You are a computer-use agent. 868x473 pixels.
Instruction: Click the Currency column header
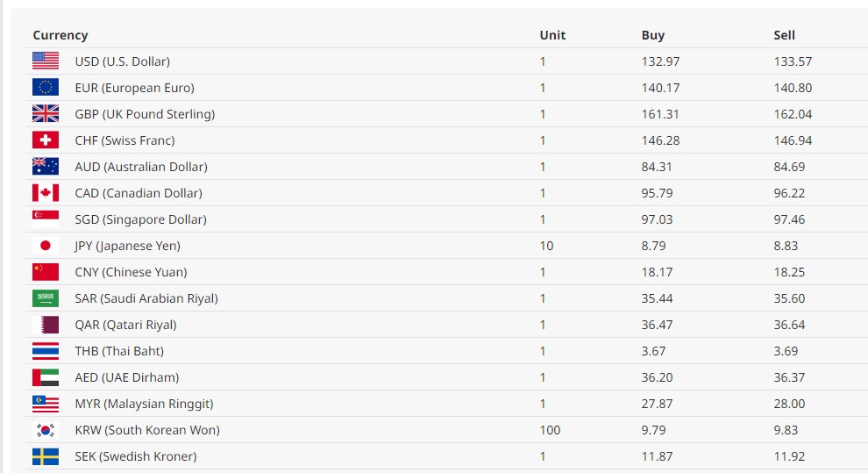60,35
